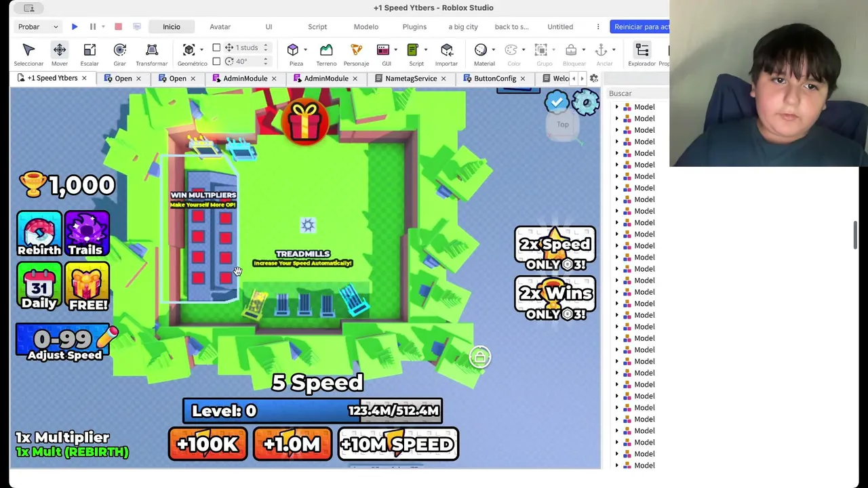Image resolution: width=868 pixels, height=488 pixels.
Task: Buy the 2x Wins pass
Action: (555, 298)
